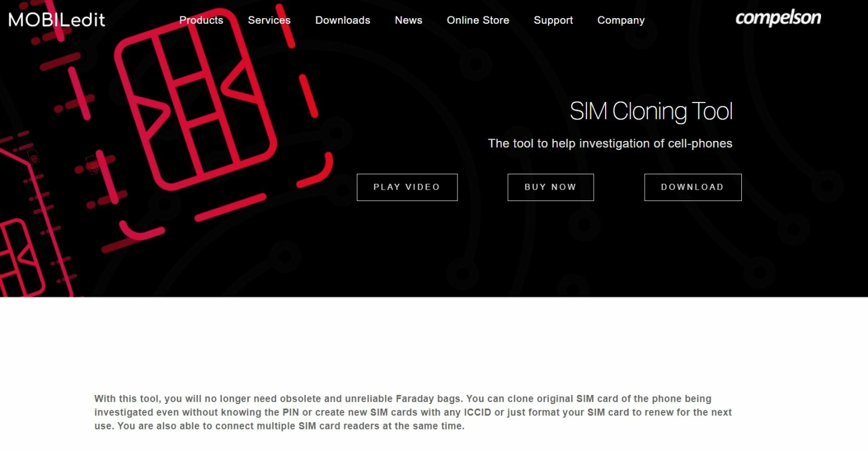Open the Products menu
Image resolution: width=868 pixels, height=451 pixels.
201,20
